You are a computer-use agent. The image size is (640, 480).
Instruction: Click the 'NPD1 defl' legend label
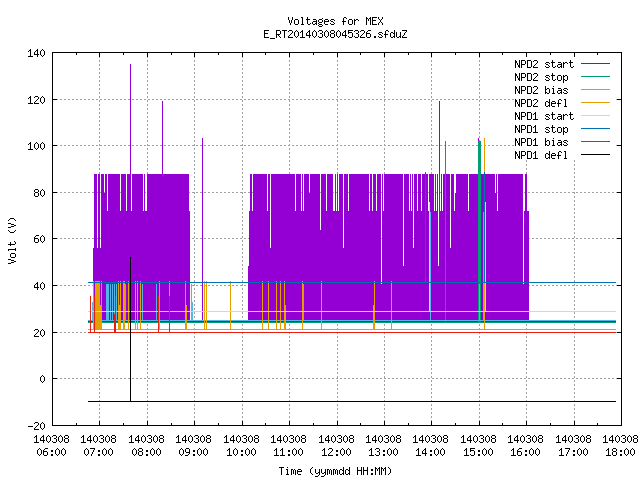pyautogui.click(x=541, y=156)
